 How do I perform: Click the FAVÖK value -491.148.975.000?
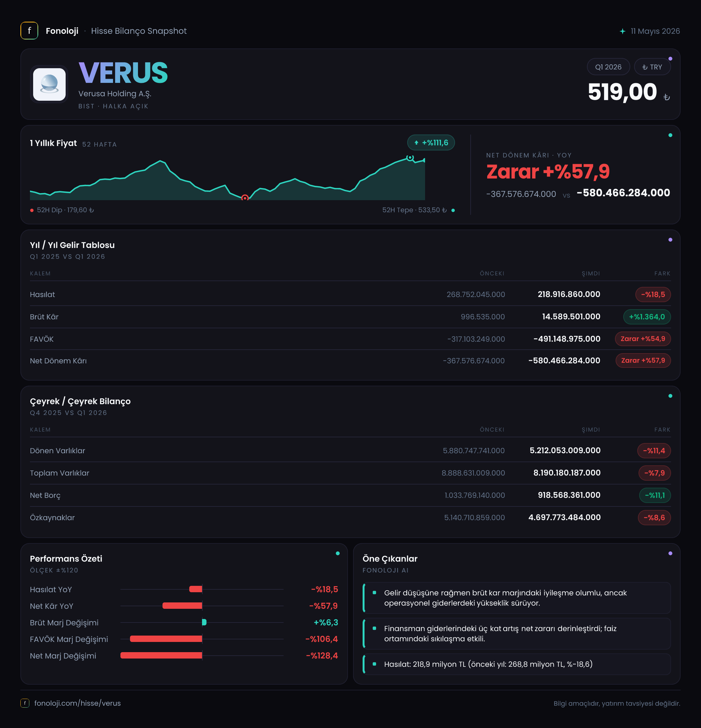(567, 339)
